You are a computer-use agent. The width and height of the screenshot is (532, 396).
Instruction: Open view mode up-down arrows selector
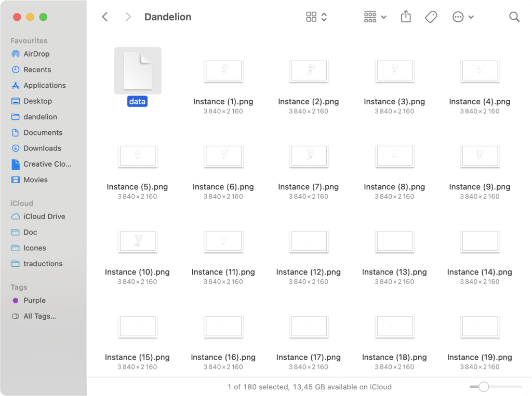point(324,17)
